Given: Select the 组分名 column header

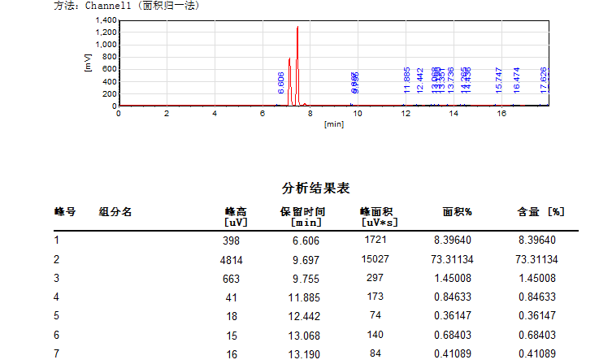Looking at the screenshot, I should [115, 211].
